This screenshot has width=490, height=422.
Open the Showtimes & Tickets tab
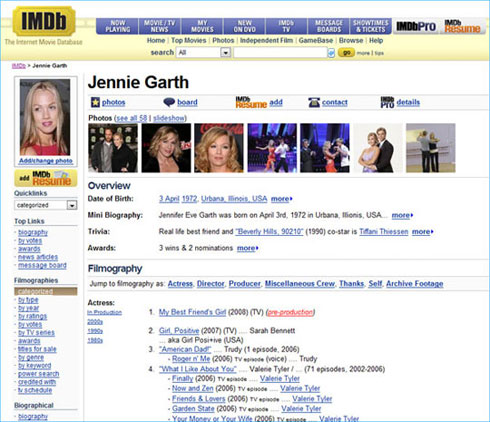[x=371, y=26]
